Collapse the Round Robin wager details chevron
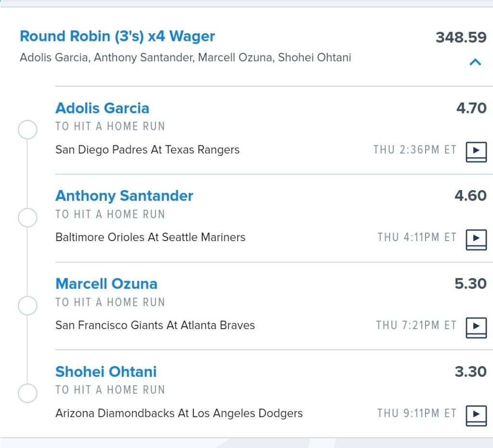 pyautogui.click(x=475, y=62)
